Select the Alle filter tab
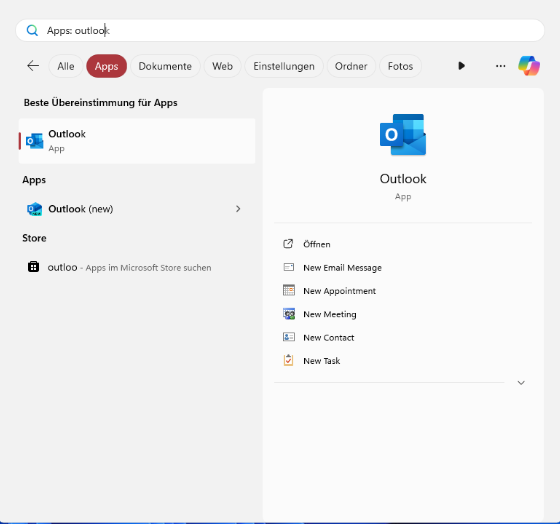Screen dimensions: 560x524 66,66
